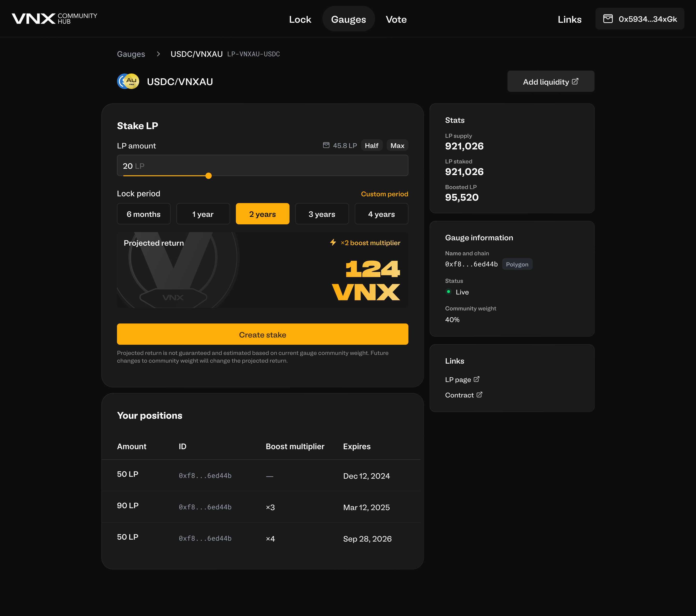This screenshot has height=616, width=696.
Task: Click the wallet balance icon near 45.8 LP
Action: 326,145
